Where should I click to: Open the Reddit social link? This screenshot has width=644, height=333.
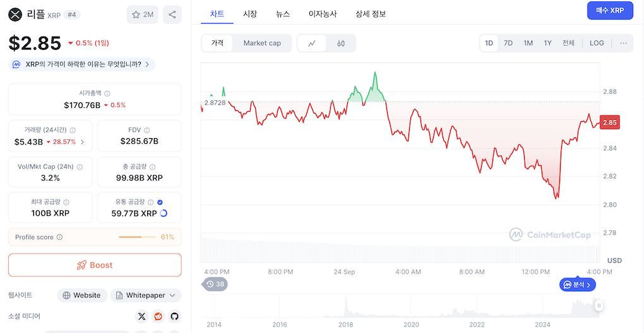tap(158, 316)
